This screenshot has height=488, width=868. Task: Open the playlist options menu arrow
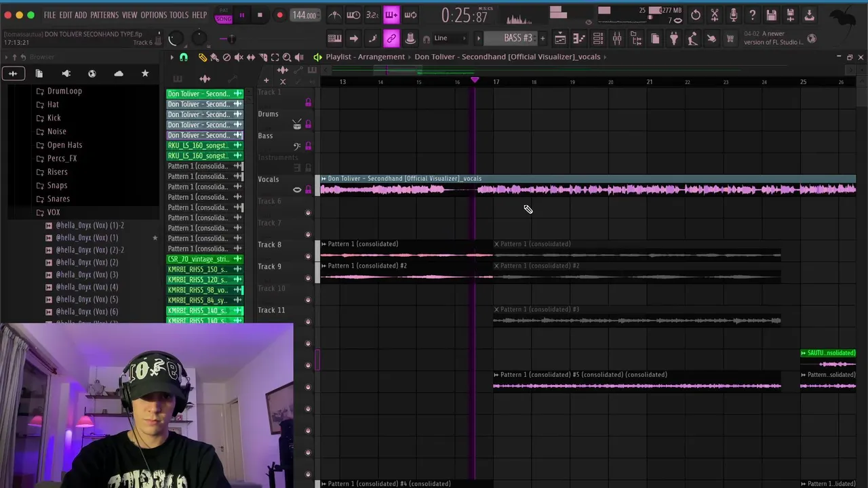point(172,58)
